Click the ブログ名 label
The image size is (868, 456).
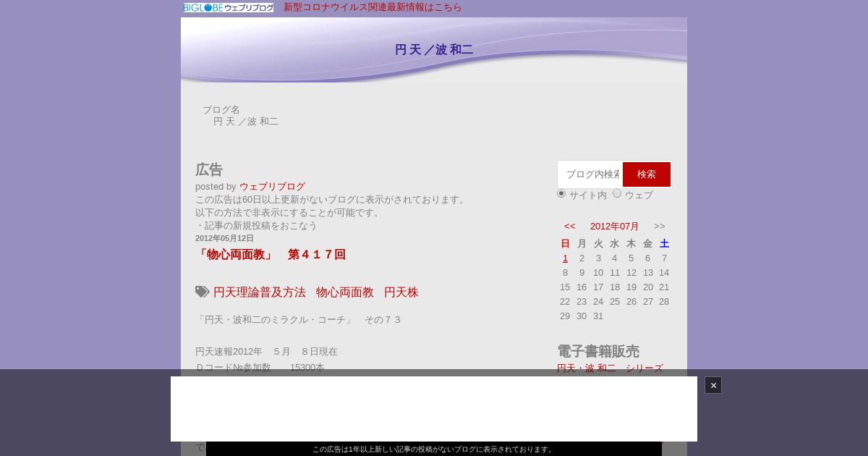[x=221, y=110]
